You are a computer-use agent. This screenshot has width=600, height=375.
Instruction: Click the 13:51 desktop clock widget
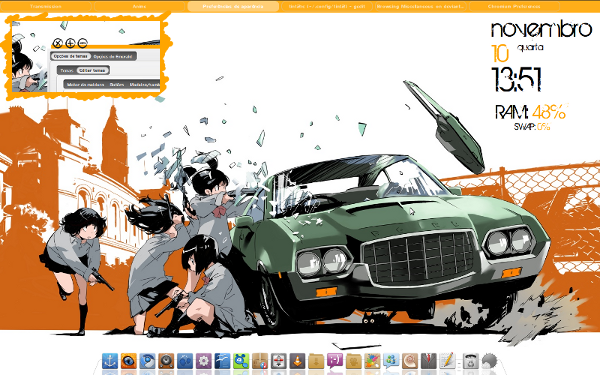click(x=516, y=80)
